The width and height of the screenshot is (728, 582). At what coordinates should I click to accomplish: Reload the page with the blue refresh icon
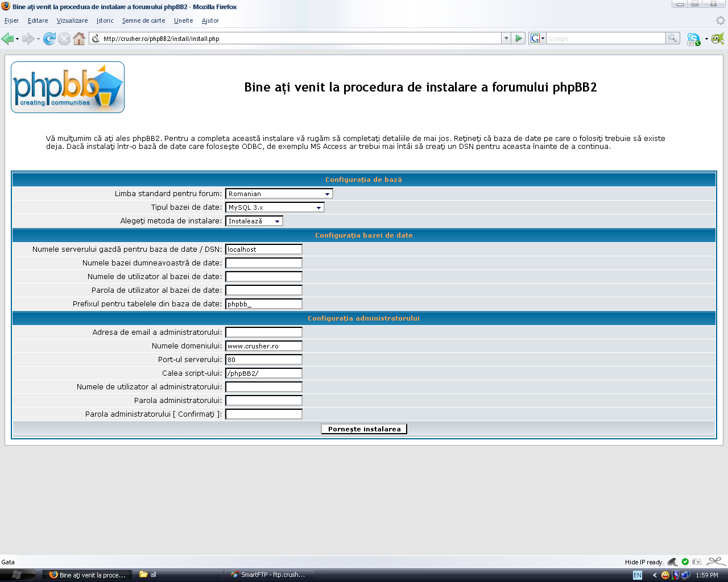tap(49, 39)
